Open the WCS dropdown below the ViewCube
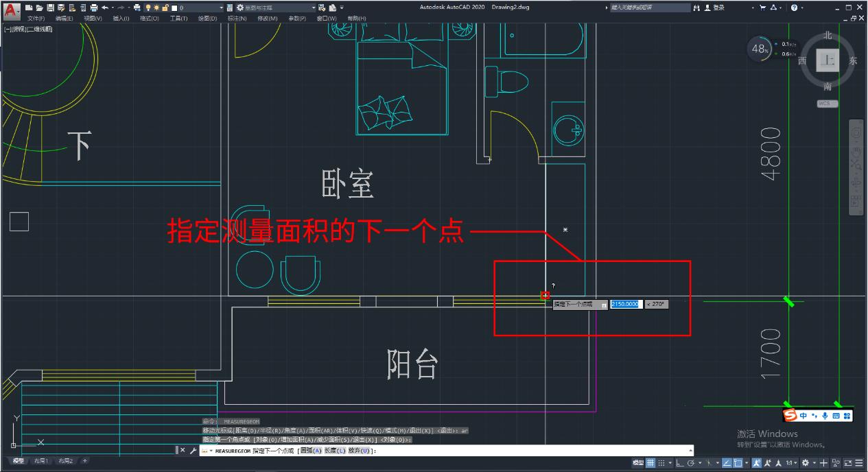 pyautogui.click(x=827, y=104)
